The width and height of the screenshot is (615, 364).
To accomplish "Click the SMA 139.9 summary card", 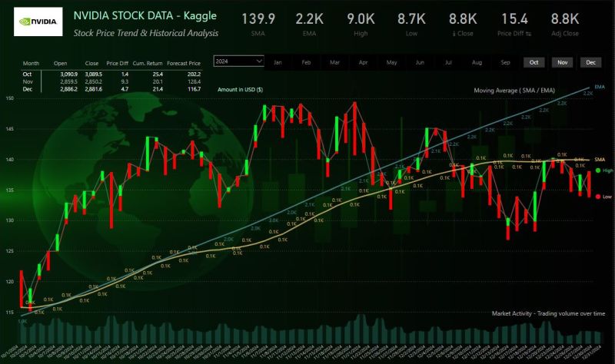I will point(258,22).
